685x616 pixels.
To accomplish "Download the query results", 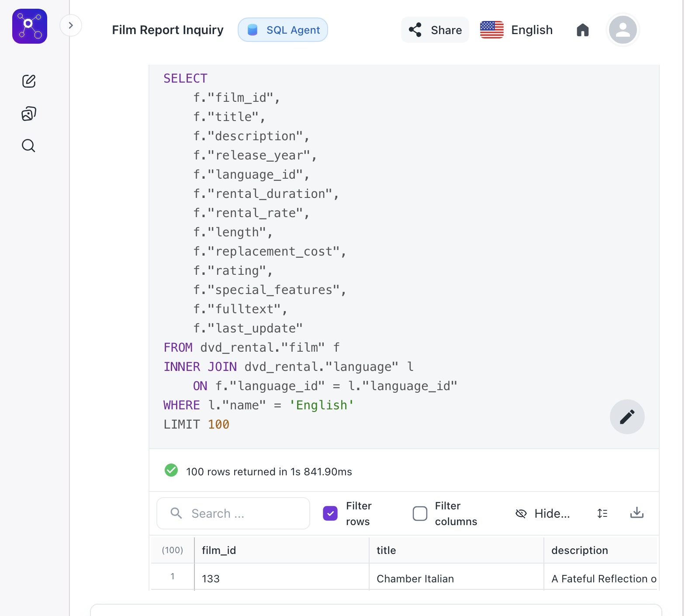I will pyautogui.click(x=637, y=513).
